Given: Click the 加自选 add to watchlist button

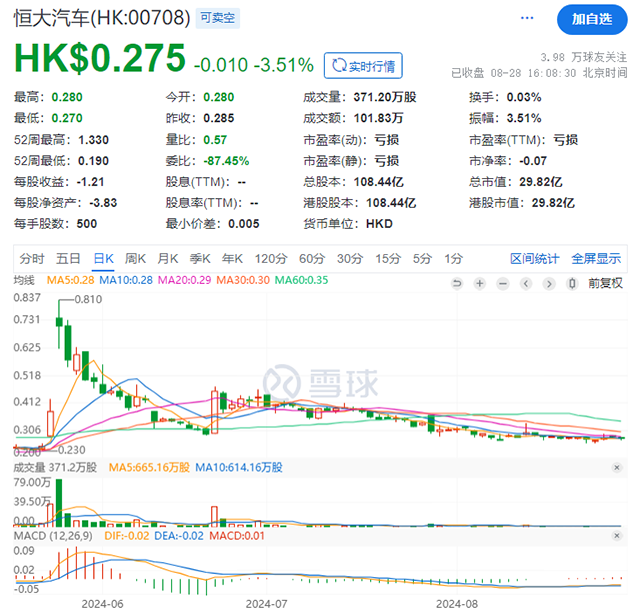Looking at the screenshot, I should 592,20.
